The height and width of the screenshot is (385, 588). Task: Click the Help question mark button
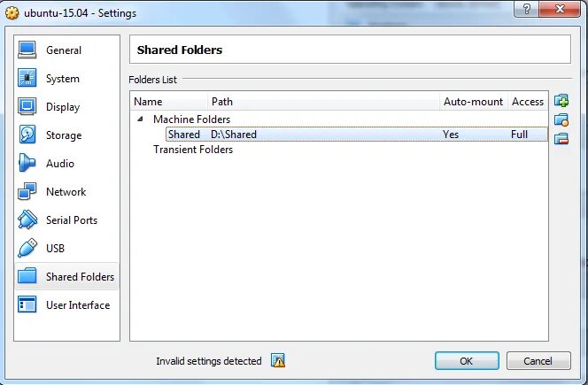pyautogui.click(x=527, y=9)
